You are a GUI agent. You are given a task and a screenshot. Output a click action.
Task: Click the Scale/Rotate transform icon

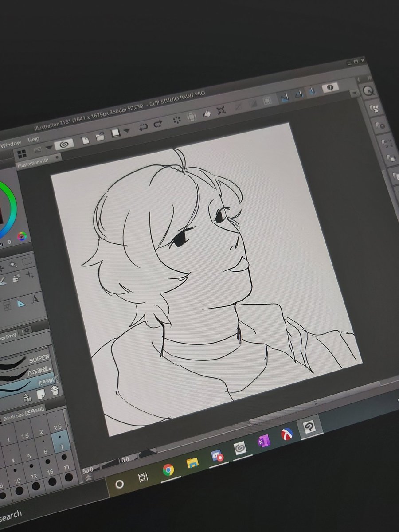[x=221, y=111]
